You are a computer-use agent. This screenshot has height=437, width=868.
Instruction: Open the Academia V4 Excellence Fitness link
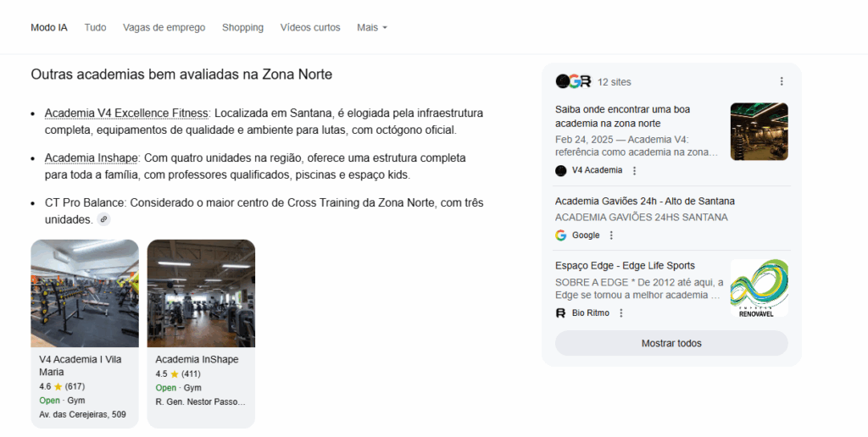pyautogui.click(x=126, y=113)
